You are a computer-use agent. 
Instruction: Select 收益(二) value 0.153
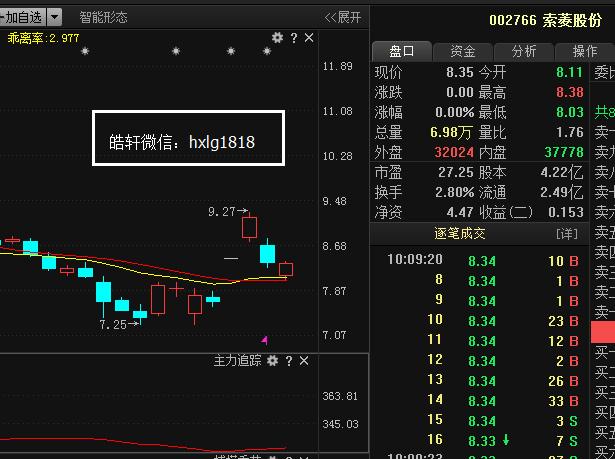(566, 213)
